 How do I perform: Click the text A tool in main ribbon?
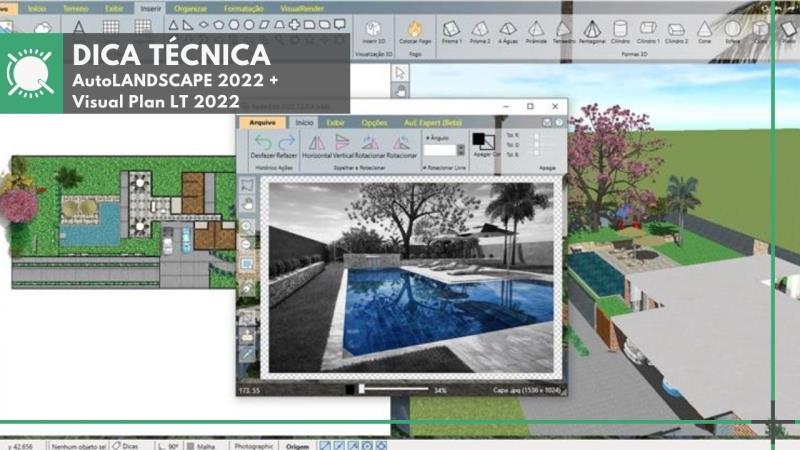point(79,26)
